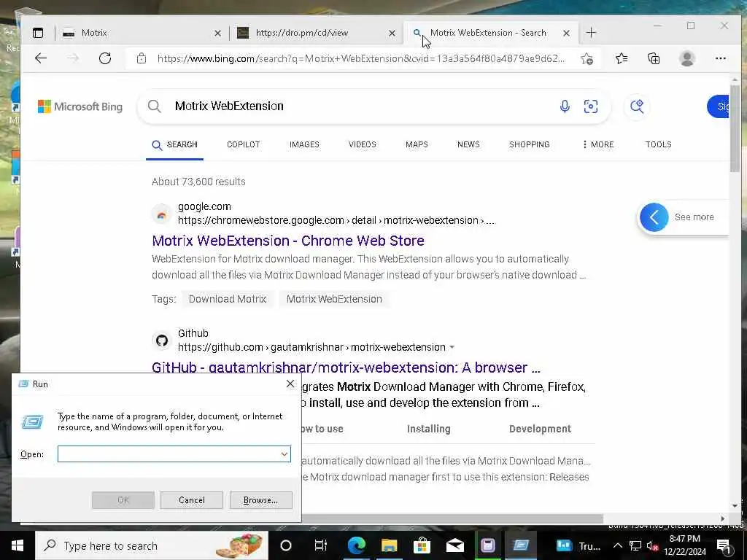
Task: Close the Motrix tab
Action: click(217, 33)
